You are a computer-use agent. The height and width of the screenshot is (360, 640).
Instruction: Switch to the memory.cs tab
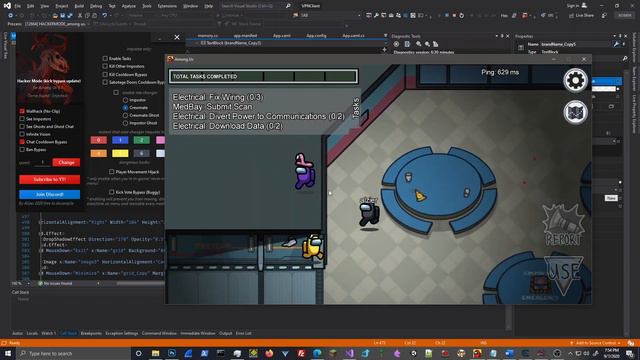[208, 36]
